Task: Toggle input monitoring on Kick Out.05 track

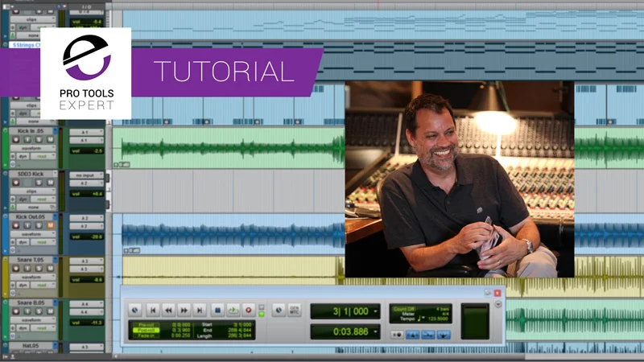Action: pos(27,225)
